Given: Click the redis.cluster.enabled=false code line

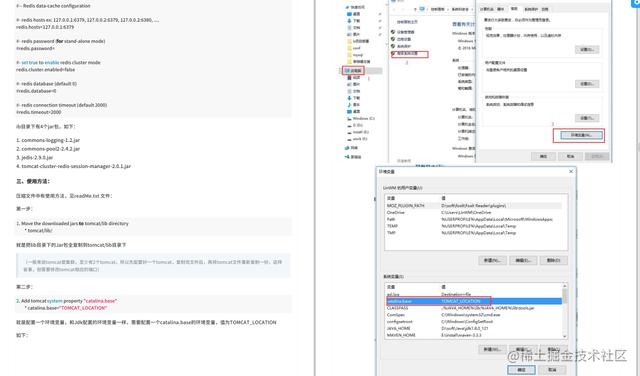Looking at the screenshot, I should click(x=45, y=70).
